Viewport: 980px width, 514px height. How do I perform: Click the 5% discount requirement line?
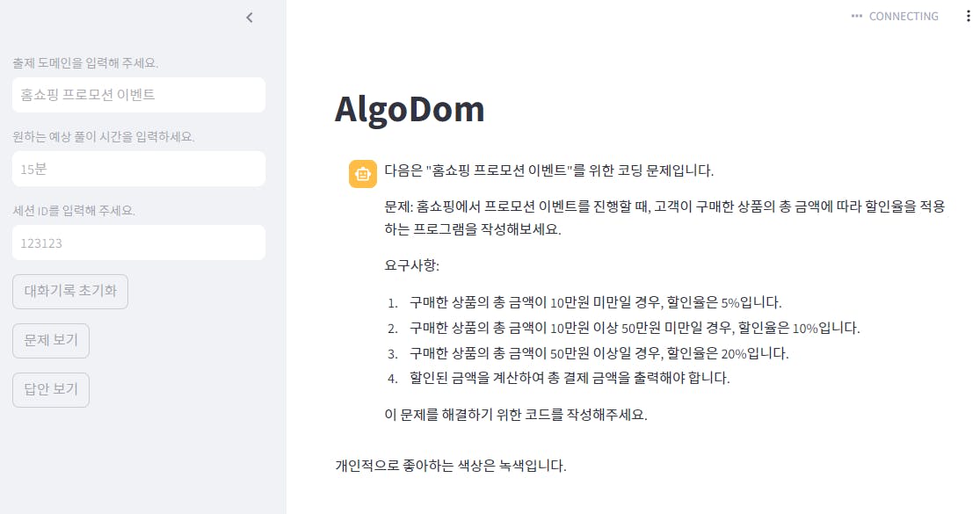coord(595,302)
